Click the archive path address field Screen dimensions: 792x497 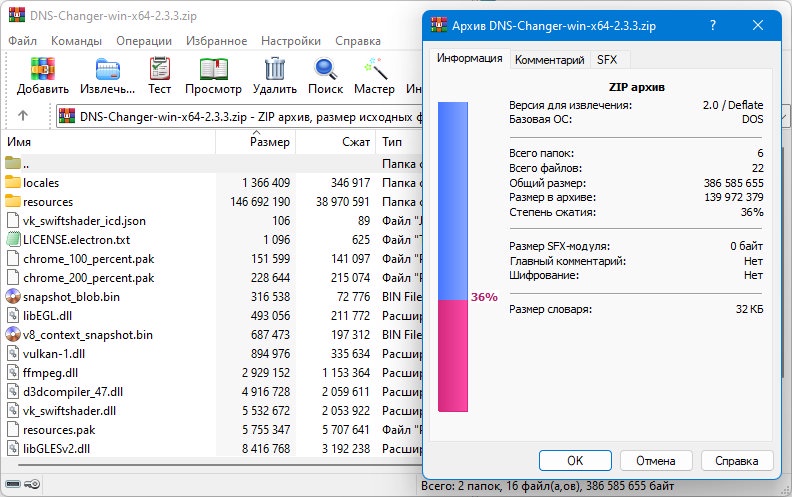pos(239,117)
